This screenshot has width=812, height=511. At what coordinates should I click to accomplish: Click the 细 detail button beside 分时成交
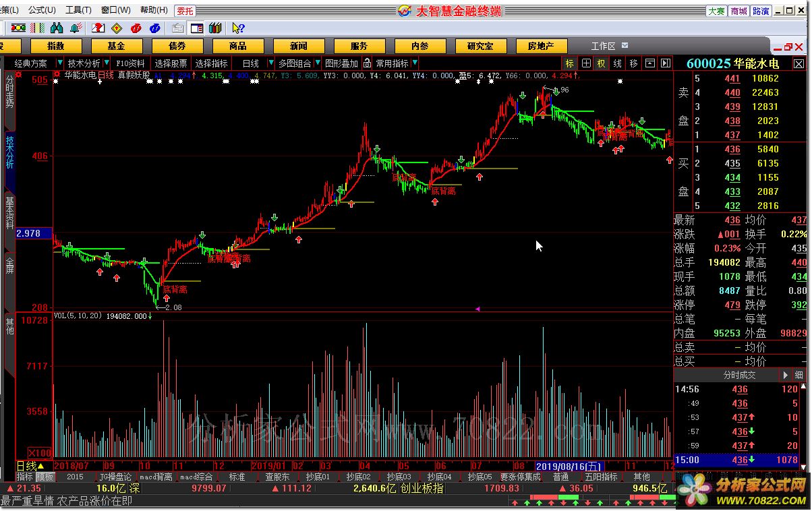click(799, 375)
